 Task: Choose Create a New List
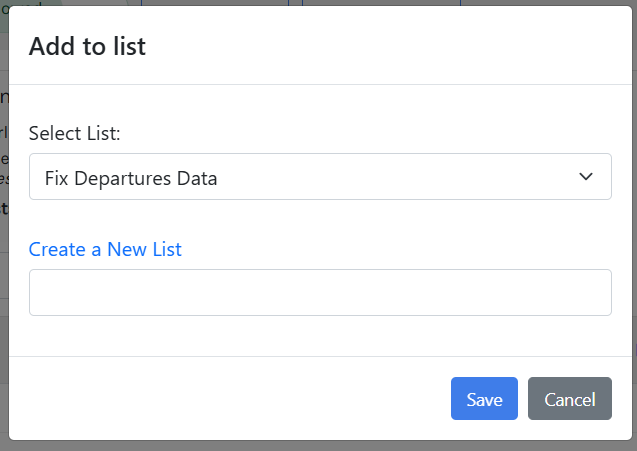[x=105, y=249]
